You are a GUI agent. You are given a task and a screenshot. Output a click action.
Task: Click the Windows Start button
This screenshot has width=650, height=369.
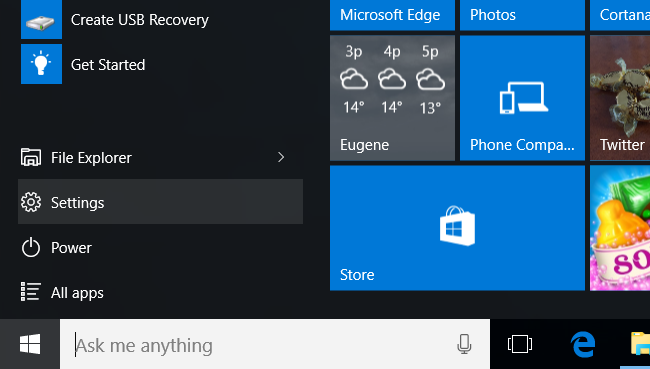30,344
